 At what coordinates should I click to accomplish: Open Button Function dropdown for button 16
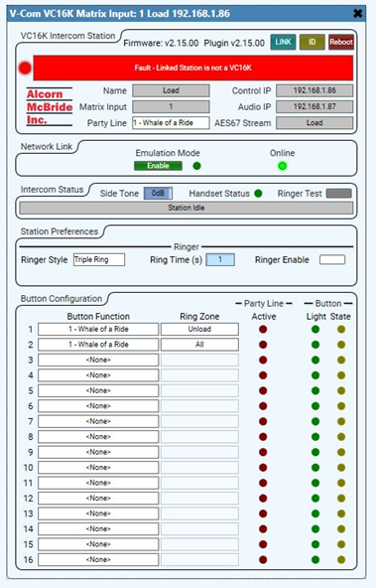click(x=98, y=560)
